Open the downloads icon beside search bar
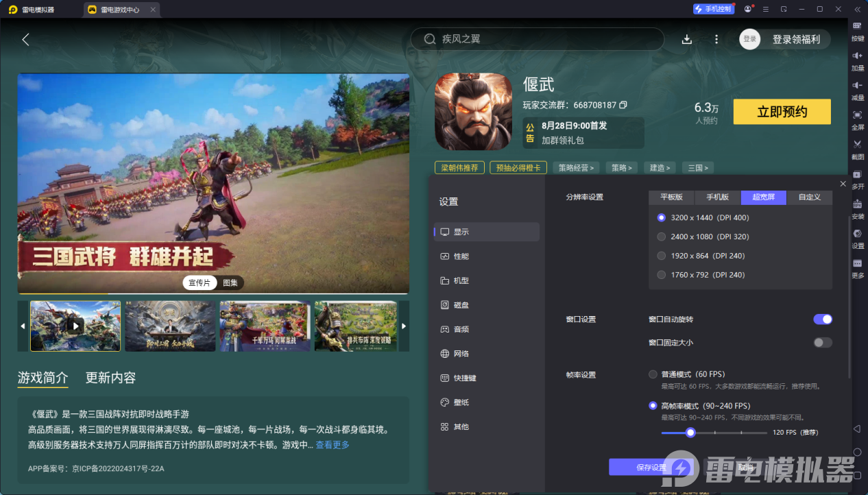Screen dimensions: 868x495 [x=687, y=40]
